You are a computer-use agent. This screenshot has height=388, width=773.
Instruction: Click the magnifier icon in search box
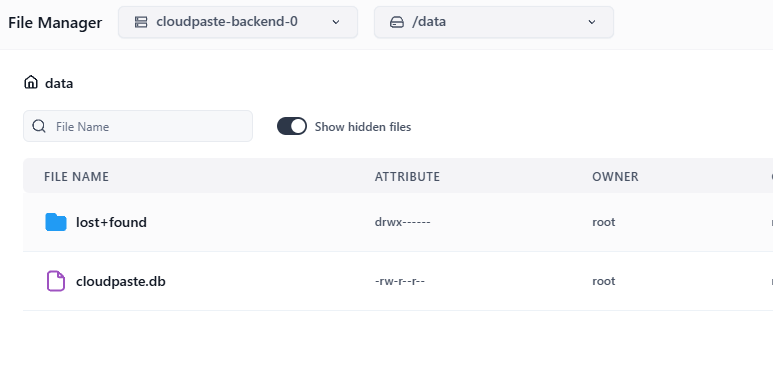[x=39, y=126]
